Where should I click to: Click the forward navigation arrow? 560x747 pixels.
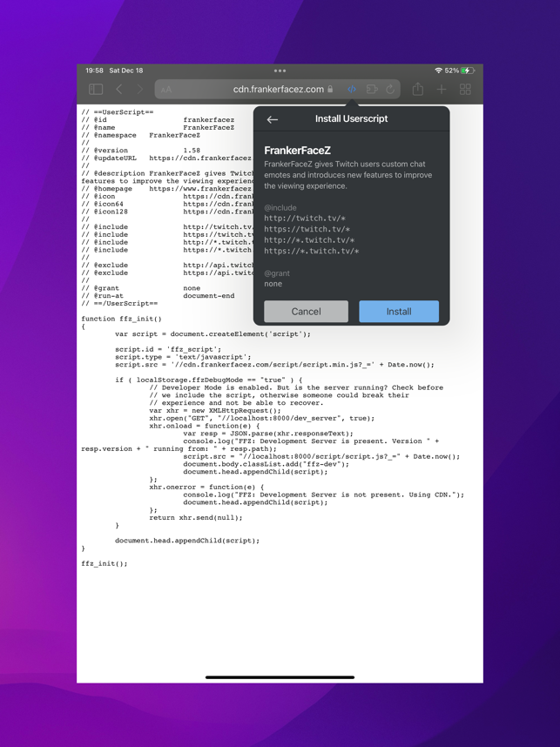click(x=139, y=89)
